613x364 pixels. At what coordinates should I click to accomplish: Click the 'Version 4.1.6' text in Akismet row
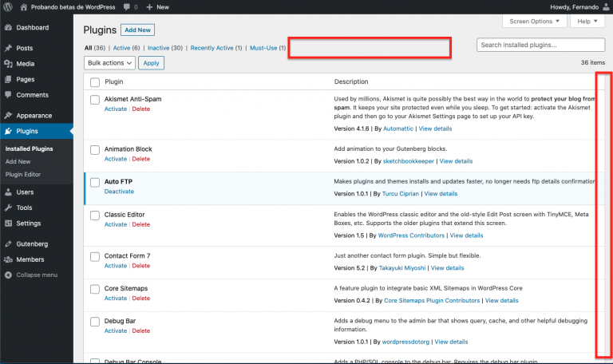point(351,129)
